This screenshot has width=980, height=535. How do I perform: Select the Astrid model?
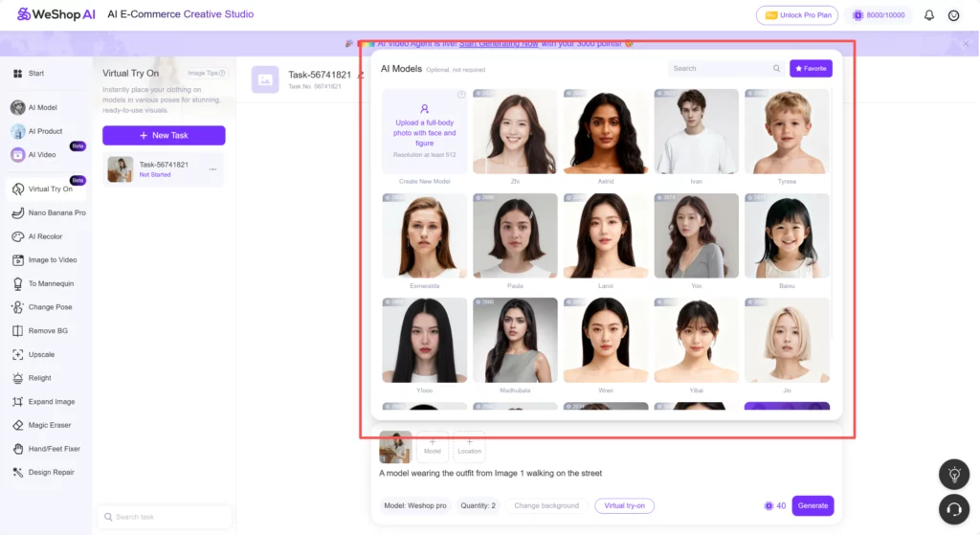(x=606, y=131)
